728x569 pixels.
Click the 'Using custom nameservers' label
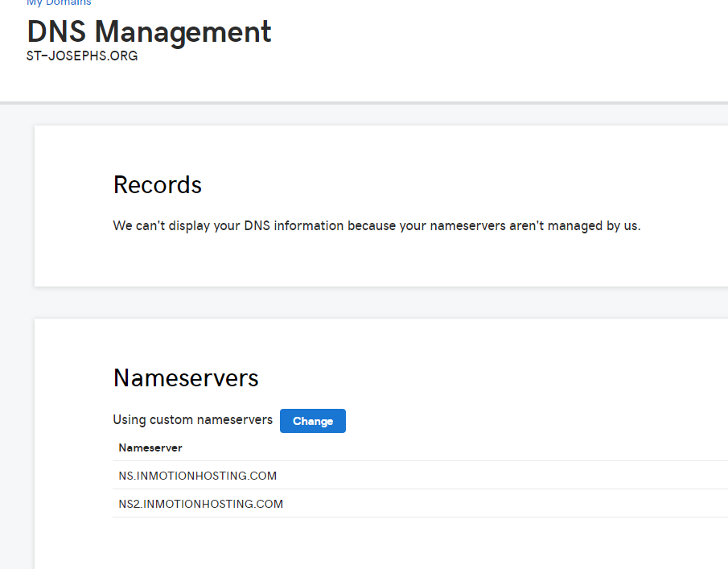click(x=192, y=420)
